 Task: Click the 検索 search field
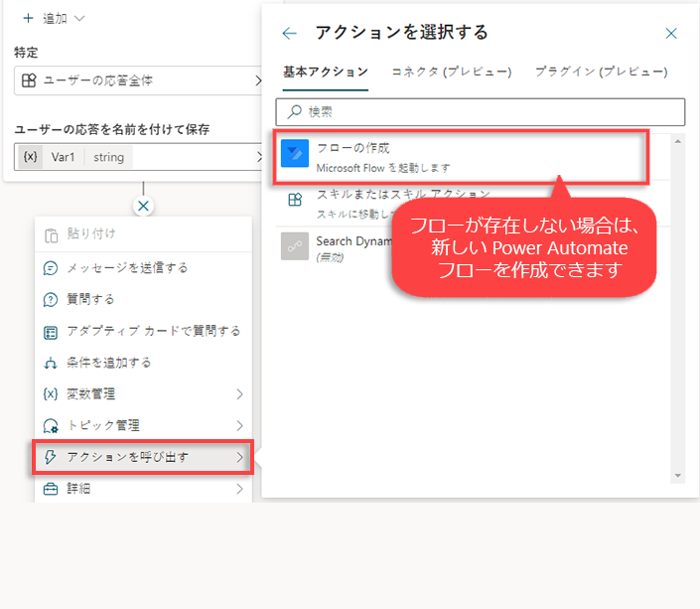481,112
